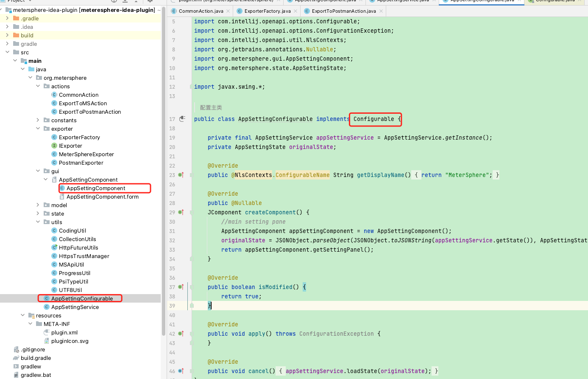This screenshot has width=588, height=379.
Task: Click the rendered comment 配置主类
Action: [x=211, y=107]
